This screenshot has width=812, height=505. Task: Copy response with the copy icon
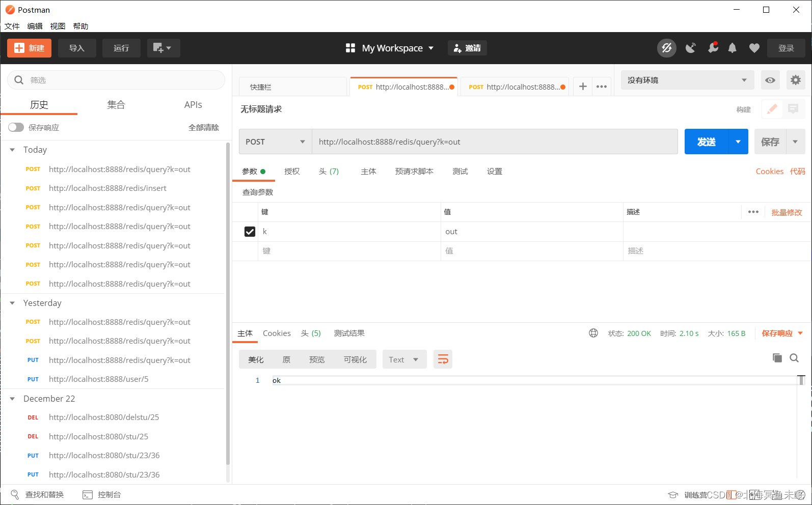777,358
